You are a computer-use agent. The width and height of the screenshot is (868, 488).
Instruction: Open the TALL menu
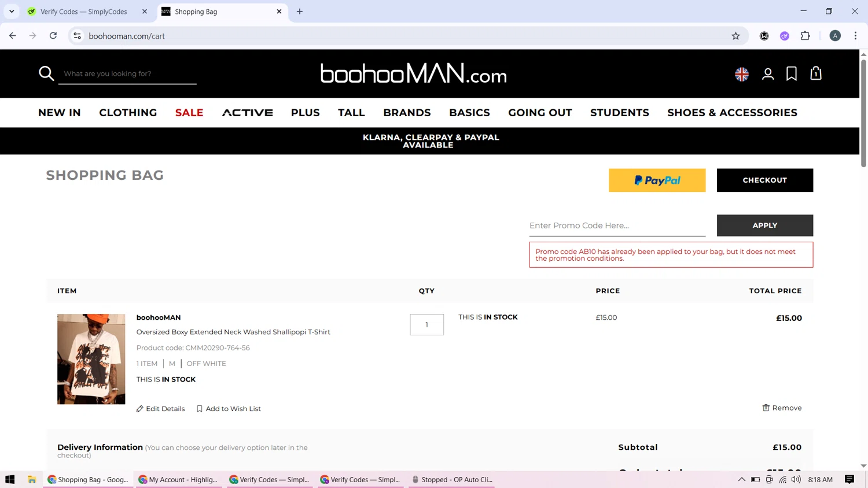click(351, 113)
